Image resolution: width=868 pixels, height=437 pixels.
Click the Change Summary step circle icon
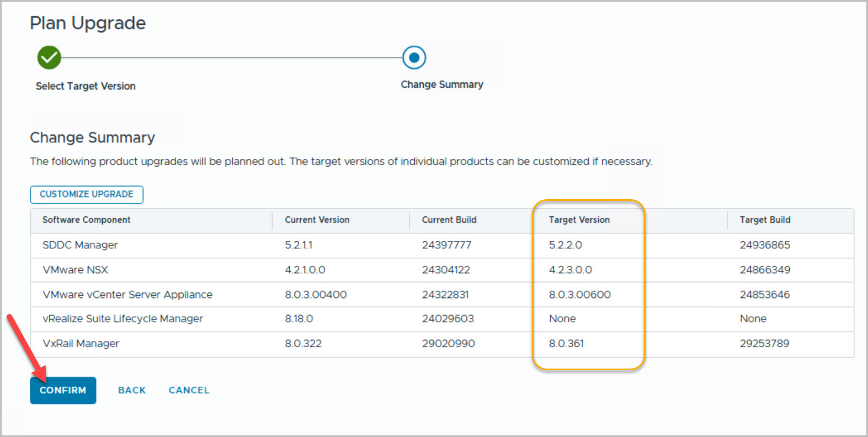414,57
